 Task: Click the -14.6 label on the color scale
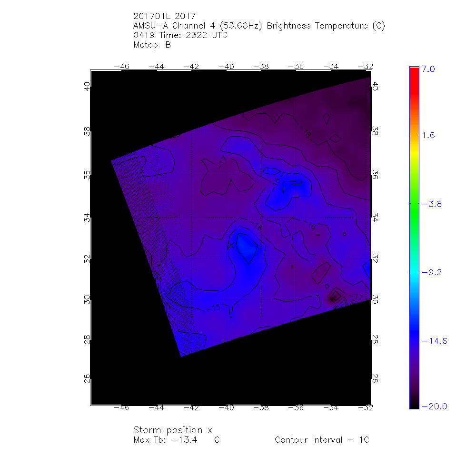(x=434, y=341)
